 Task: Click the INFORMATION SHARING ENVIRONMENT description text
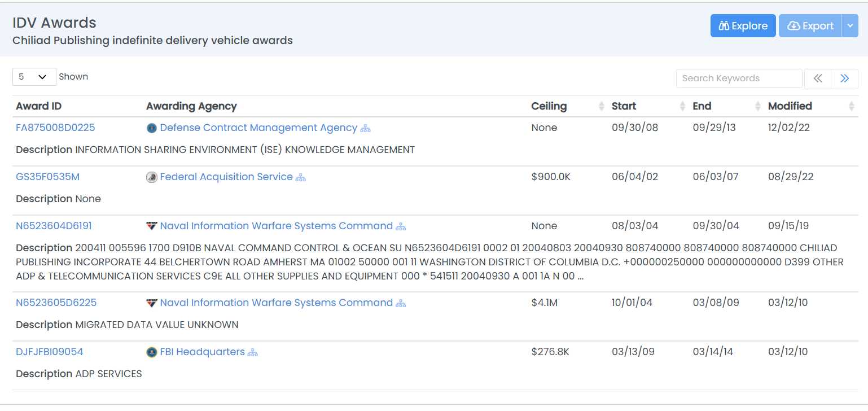(245, 150)
